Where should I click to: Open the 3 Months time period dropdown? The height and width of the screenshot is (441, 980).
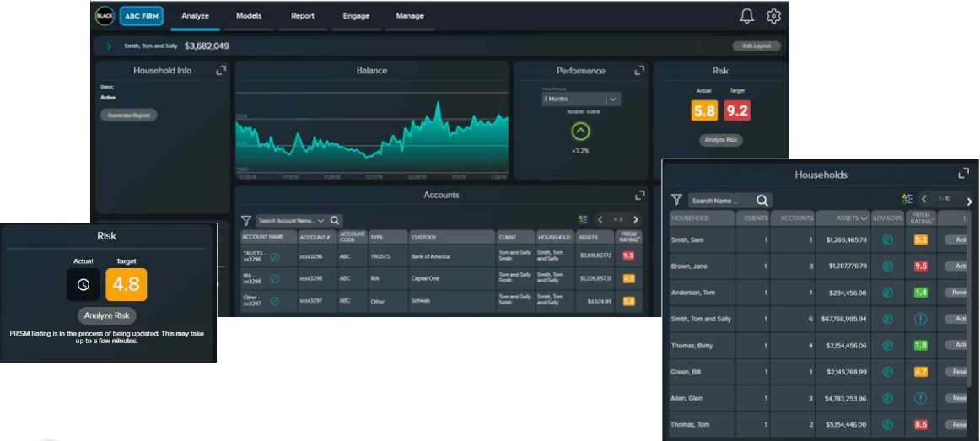(x=581, y=99)
